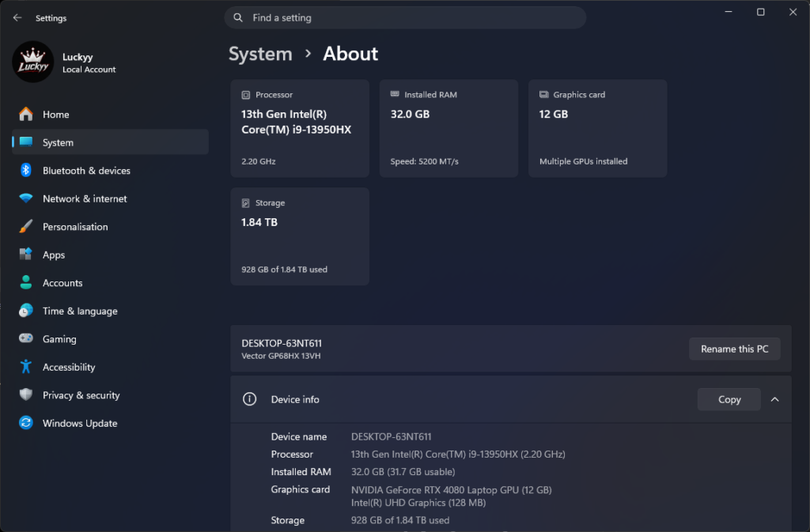
Task: Go to Accounts settings
Action: [x=110, y=283]
